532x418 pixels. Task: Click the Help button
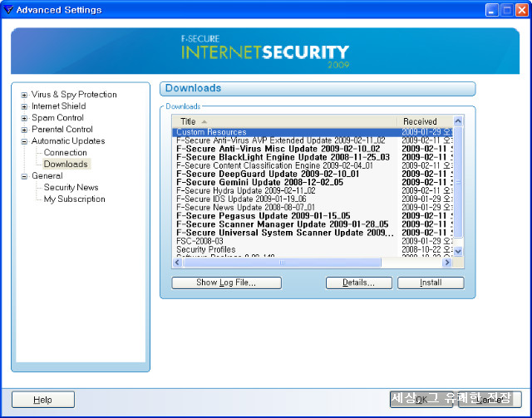(43, 400)
